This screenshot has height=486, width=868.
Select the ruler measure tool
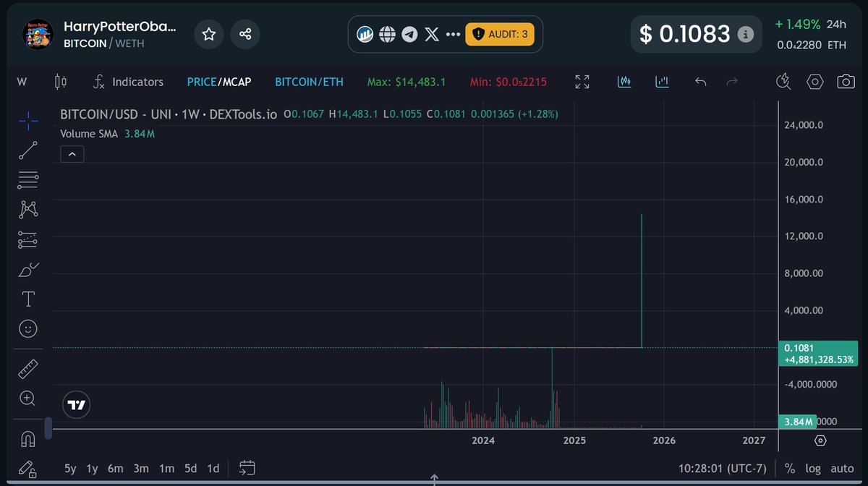[28, 368]
